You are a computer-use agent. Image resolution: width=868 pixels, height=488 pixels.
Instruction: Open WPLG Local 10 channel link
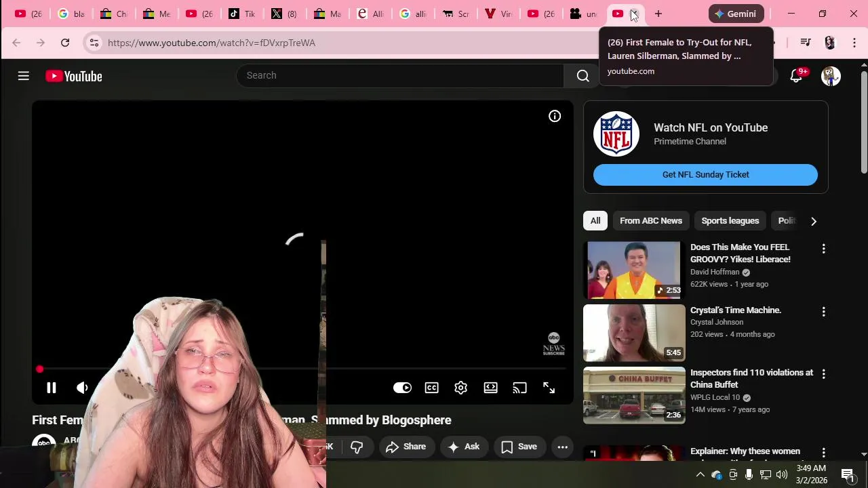tap(715, 398)
